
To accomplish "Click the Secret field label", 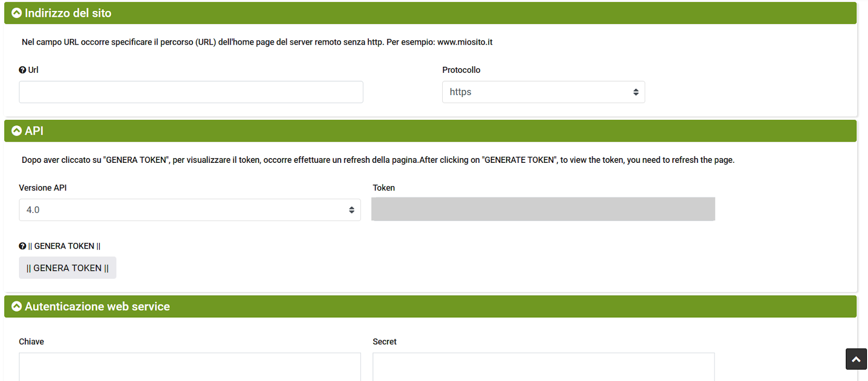I will tap(384, 342).
